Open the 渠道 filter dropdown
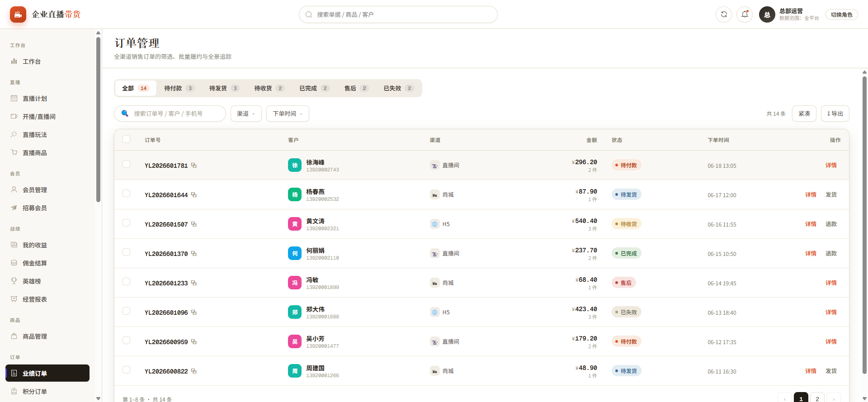Screen dimensions: 868x402 246,114
